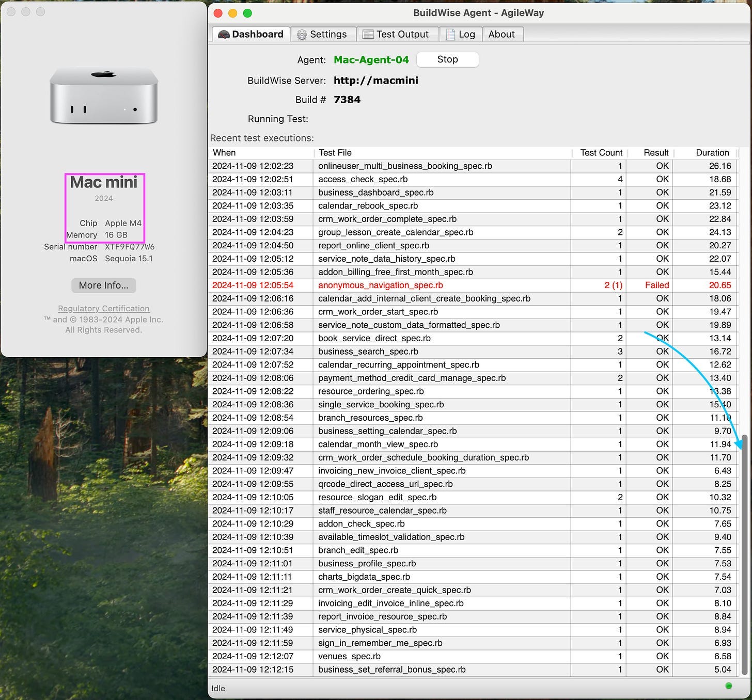Screen dimensions: 752x700
Task: Select report_online_client_spec.rb row
Action: pos(473,246)
